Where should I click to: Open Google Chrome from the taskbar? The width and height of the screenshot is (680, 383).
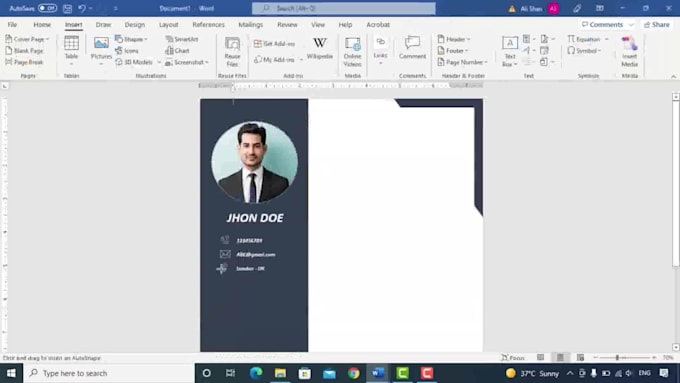353,373
